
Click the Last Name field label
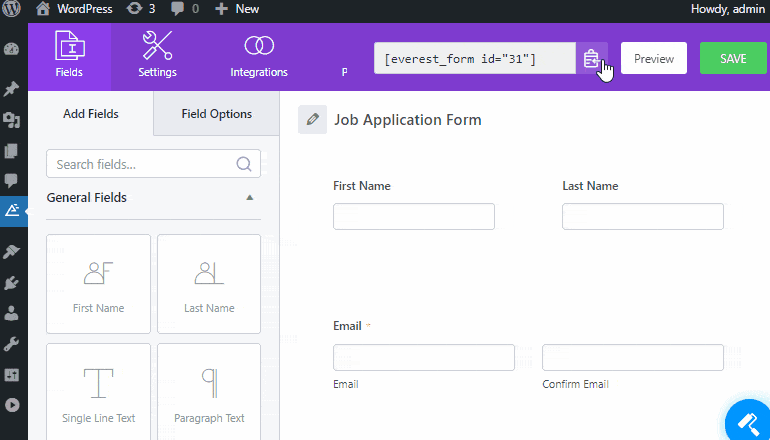[x=590, y=186]
